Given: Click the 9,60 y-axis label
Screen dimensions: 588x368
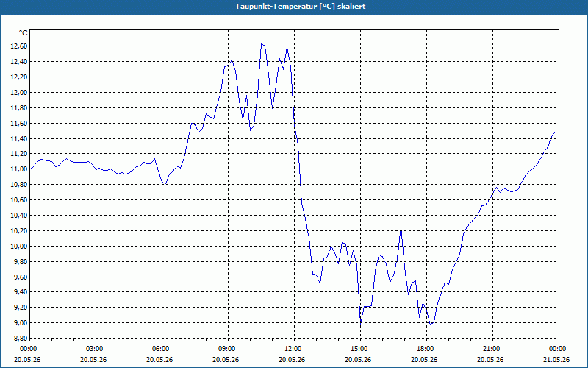Looking at the screenshot, I should click(x=21, y=277).
